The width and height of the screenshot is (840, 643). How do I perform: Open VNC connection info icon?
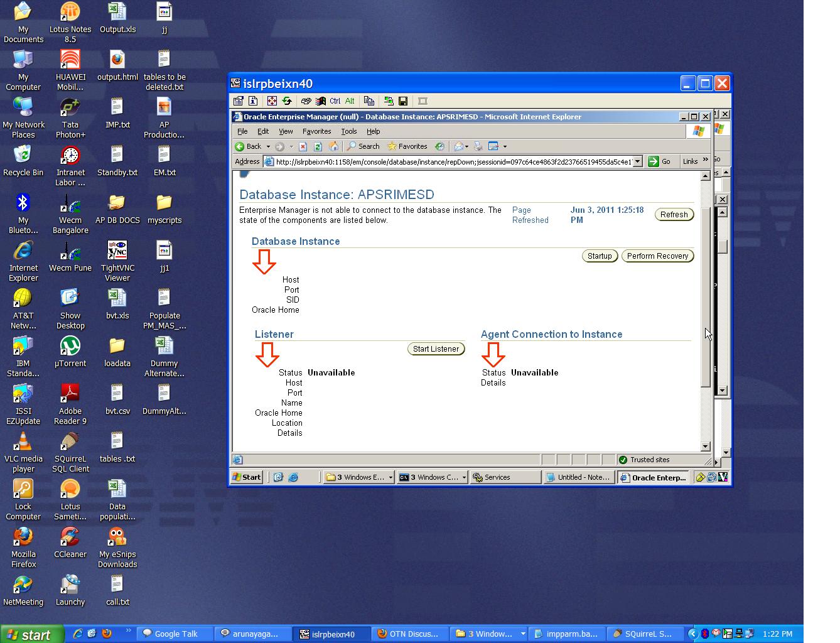tap(253, 101)
